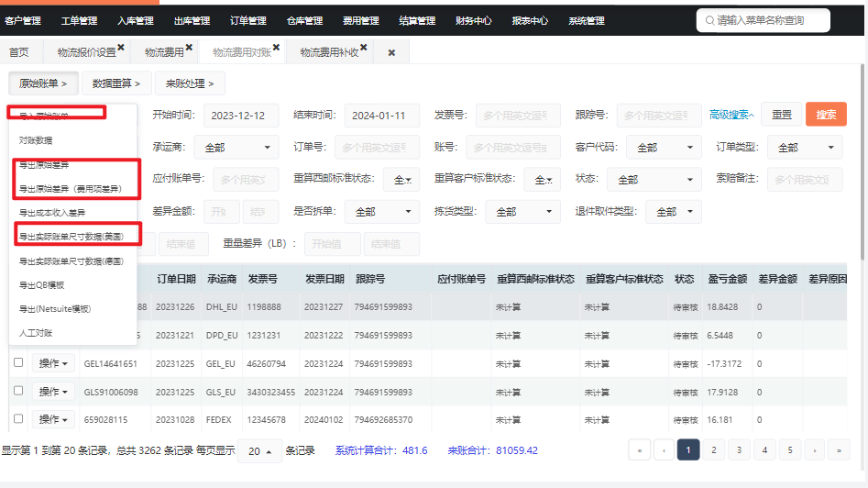Image resolution: width=868 pixels, height=488 pixels.
Task: Select 导出实际账单尺寸数据(德国) menu entry
Action: (x=72, y=261)
